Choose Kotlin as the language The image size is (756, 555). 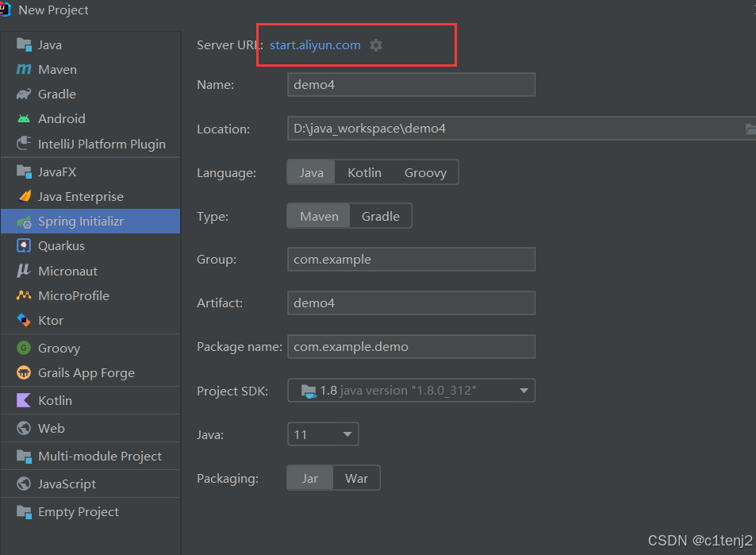(x=364, y=173)
